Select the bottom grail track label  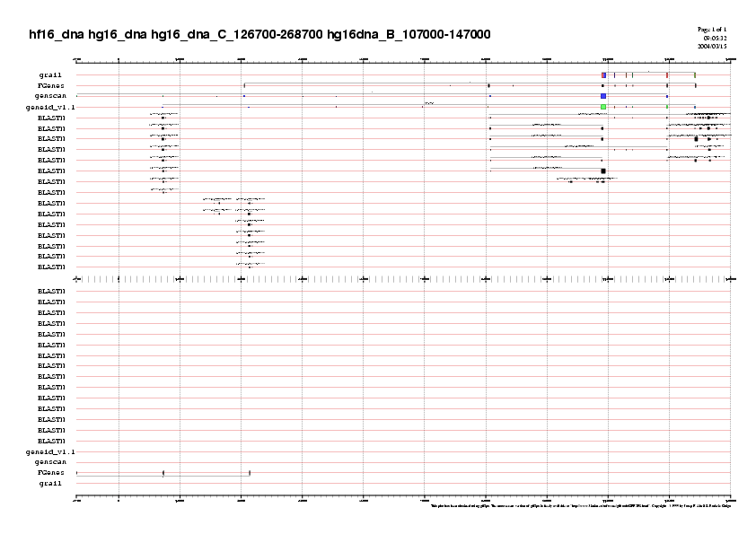coord(50,483)
